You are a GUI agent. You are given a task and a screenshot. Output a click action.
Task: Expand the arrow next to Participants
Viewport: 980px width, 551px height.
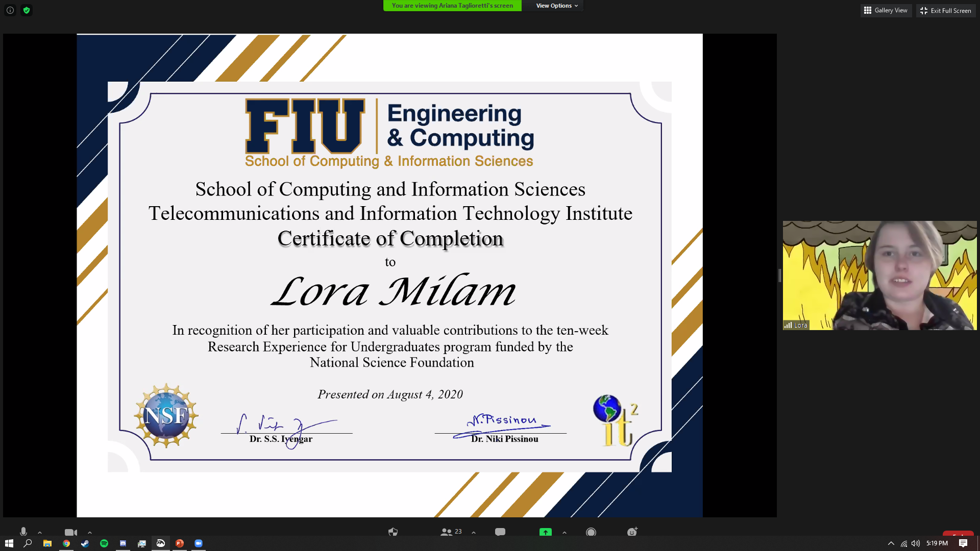[x=474, y=532]
